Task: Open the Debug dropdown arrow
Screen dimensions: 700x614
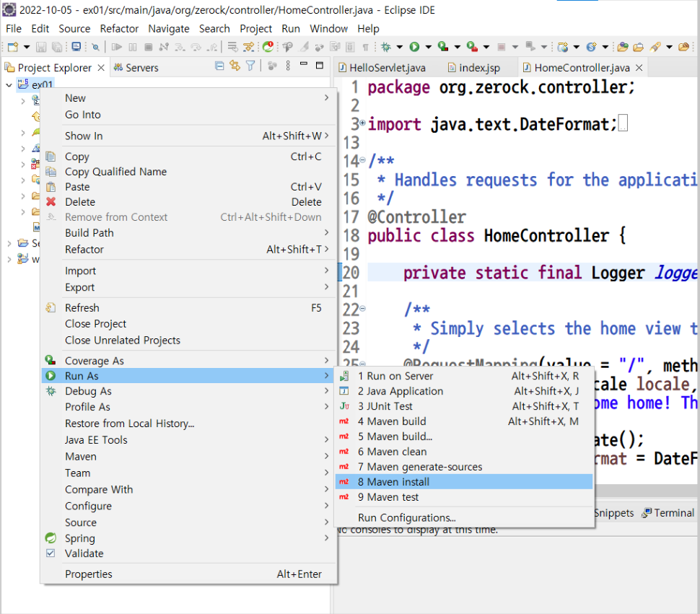Action: coord(400,47)
